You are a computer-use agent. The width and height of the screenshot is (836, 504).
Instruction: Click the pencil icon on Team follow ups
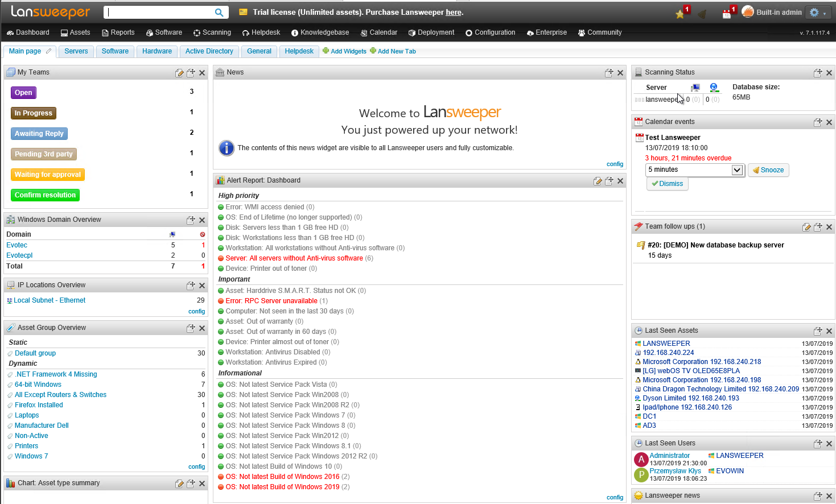[x=807, y=226]
